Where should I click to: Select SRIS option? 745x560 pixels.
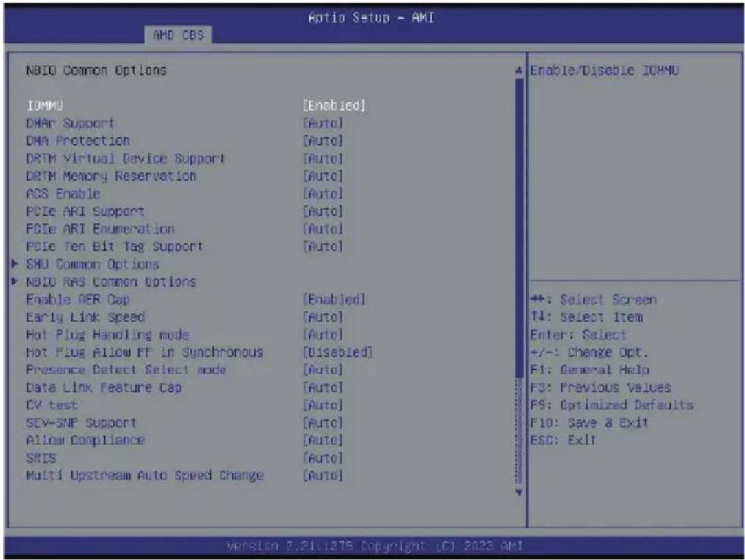(41, 458)
